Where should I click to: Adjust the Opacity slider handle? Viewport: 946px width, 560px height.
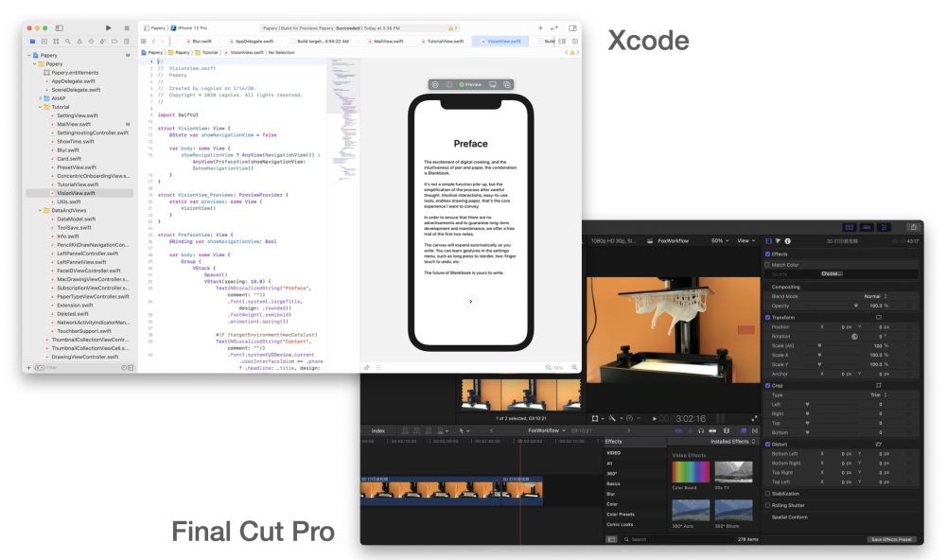click(x=855, y=306)
